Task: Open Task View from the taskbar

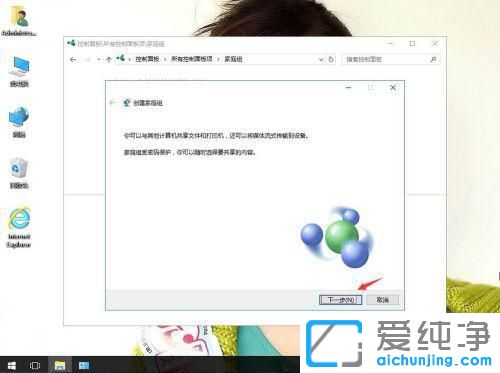Action: pyautogui.click(x=35, y=365)
